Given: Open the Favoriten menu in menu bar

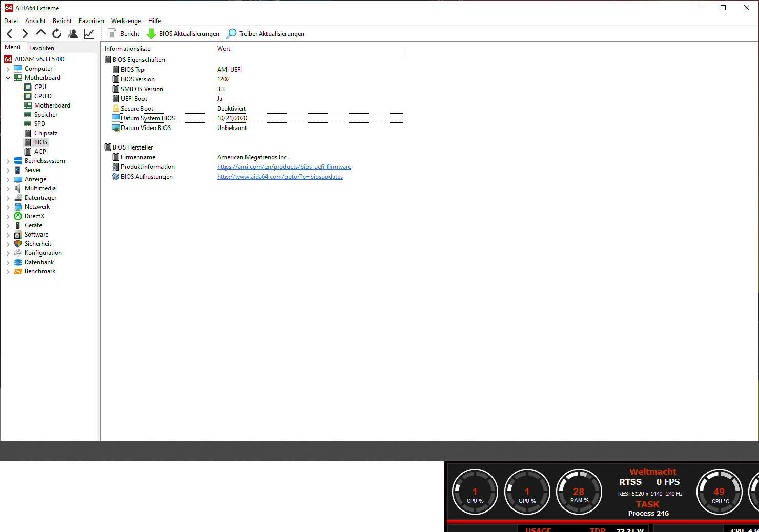Looking at the screenshot, I should pyautogui.click(x=91, y=21).
